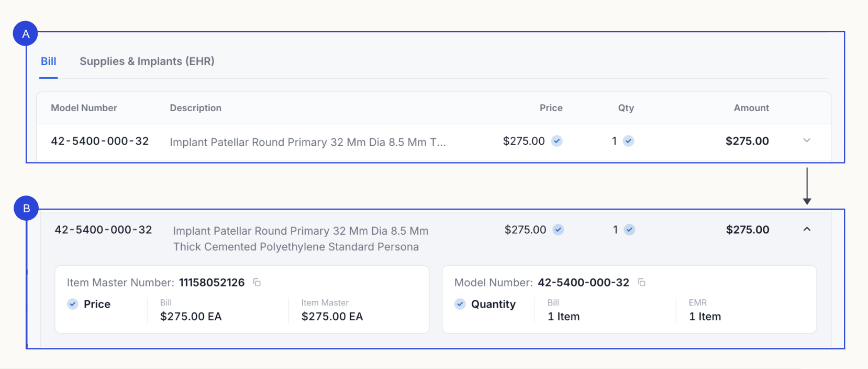Click qty verified checkmark in expanded row
The height and width of the screenshot is (369, 868).
(630, 230)
